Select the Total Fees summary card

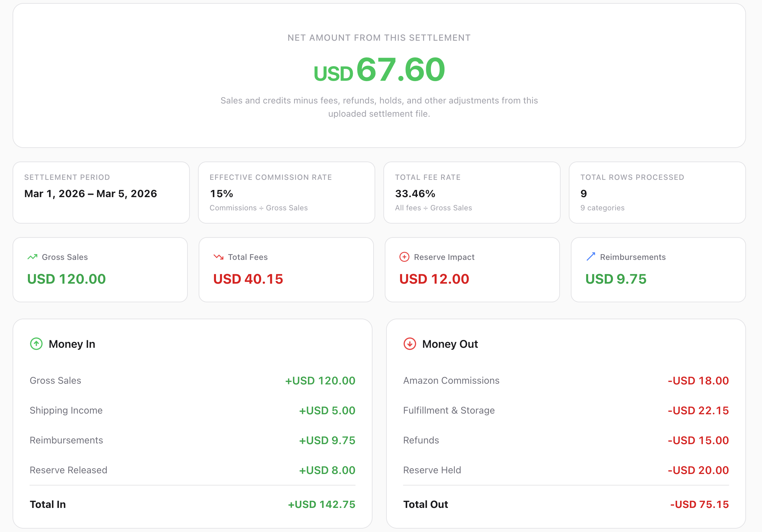(x=286, y=270)
